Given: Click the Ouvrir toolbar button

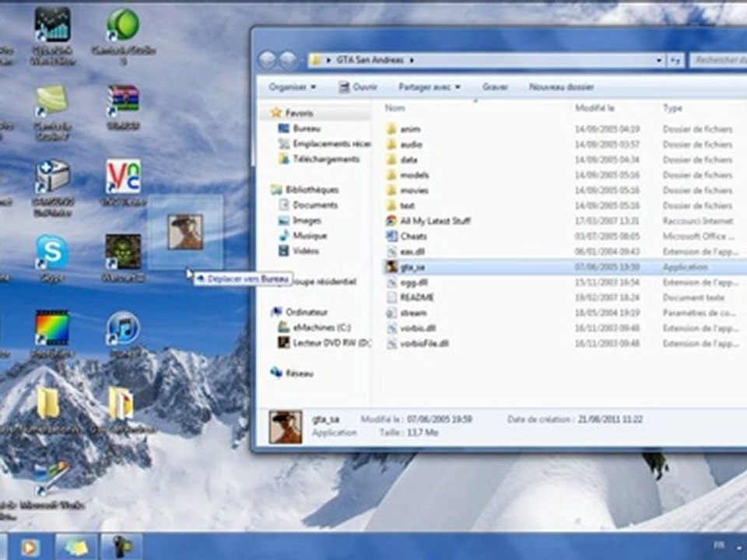Looking at the screenshot, I should tap(358, 87).
